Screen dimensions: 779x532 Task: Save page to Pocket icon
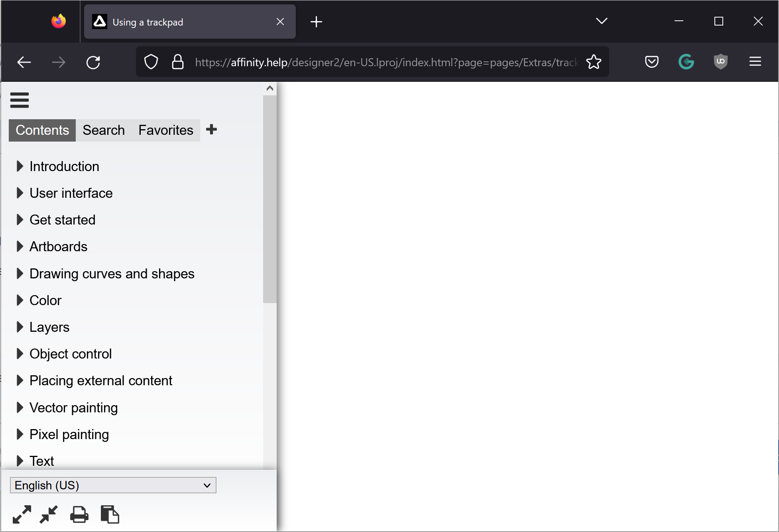651,62
